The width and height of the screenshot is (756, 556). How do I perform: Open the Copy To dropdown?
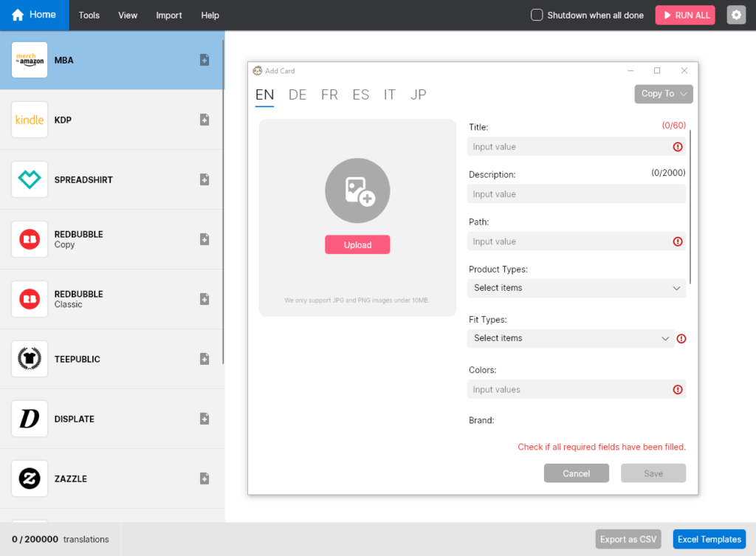[x=664, y=94]
